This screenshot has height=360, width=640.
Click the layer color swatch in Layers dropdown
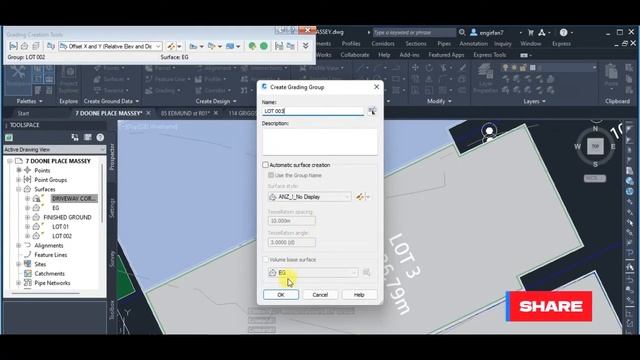[533, 68]
